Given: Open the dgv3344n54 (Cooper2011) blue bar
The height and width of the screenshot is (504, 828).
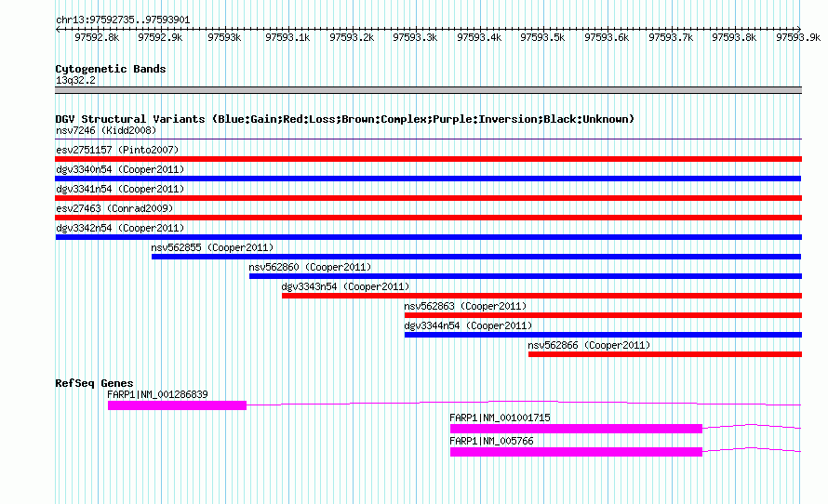Looking at the screenshot, I should coord(603,335).
